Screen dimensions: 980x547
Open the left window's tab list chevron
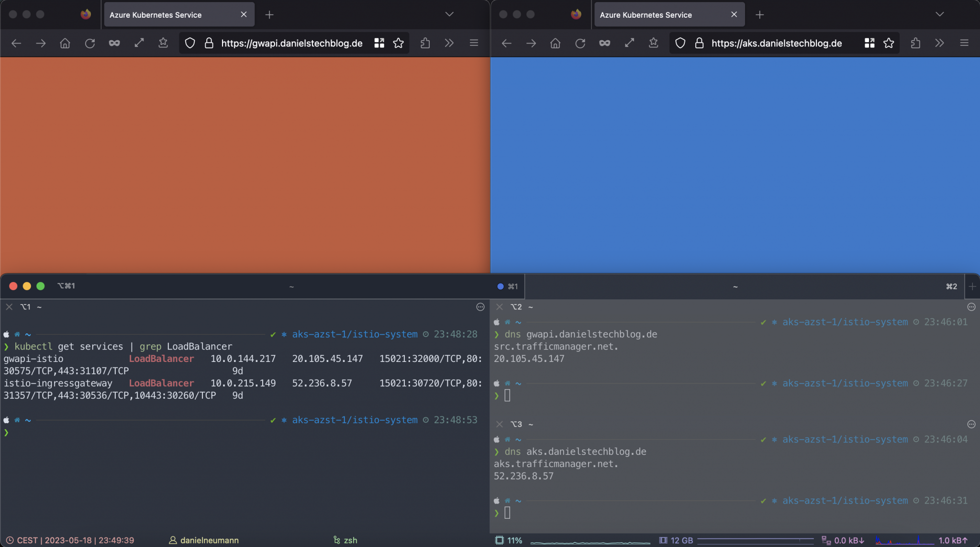[448, 14]
